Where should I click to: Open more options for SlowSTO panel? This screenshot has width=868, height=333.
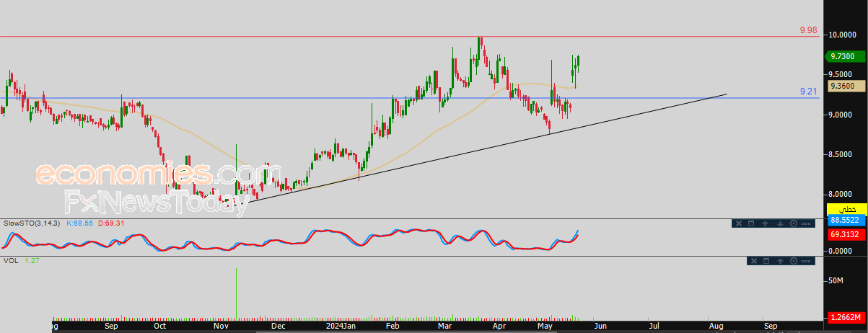(x=806, y=223)
